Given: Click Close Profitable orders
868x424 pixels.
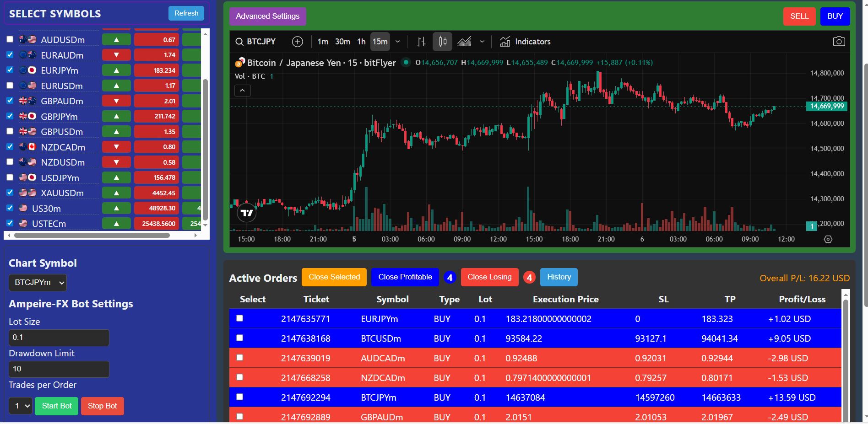Looking at the screenshot, I should point(405,277).
